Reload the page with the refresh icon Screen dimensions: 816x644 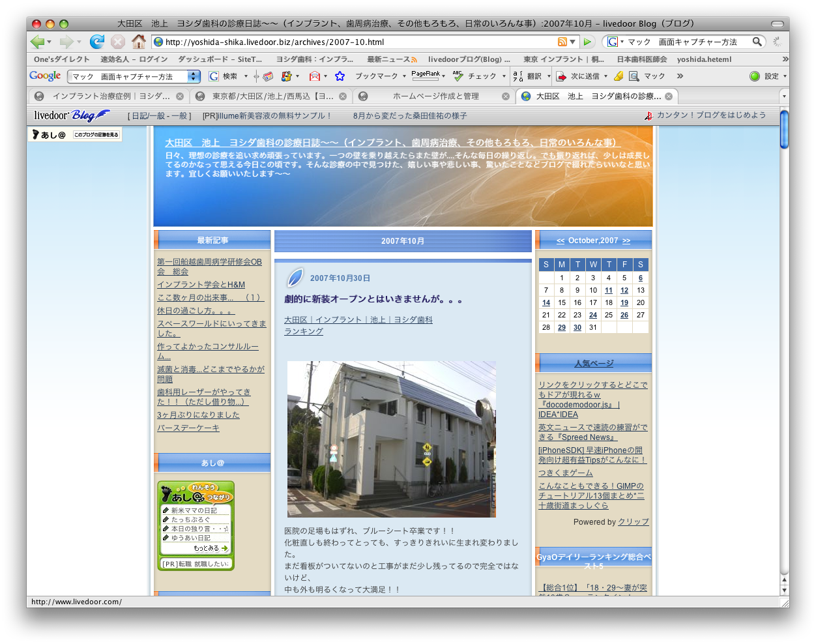click(x=97, y=42)
